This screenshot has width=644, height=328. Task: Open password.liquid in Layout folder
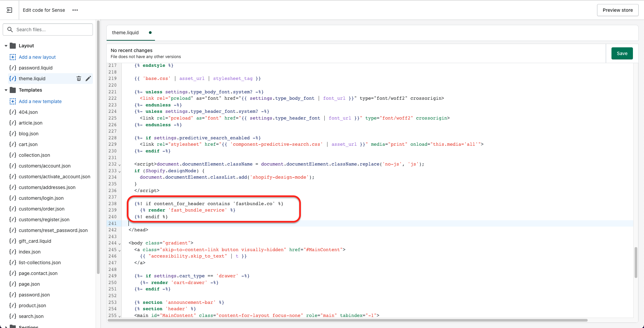pos(36,68)
